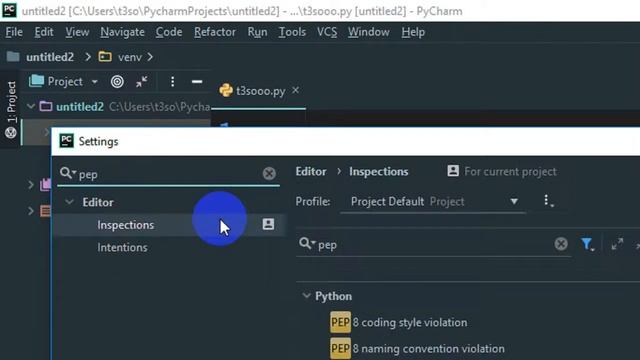Click the Locate/Scroll from source target icon
Viewport: 640px width, 360px height.
(x=117, y=82)
